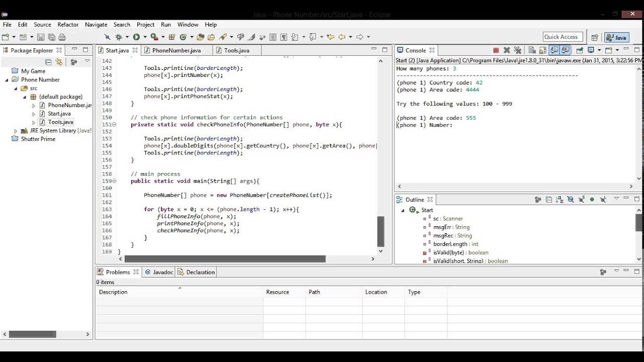Select Start.java in Package Explorer
Screen dimensions: 644x362
tap(59, 114)
